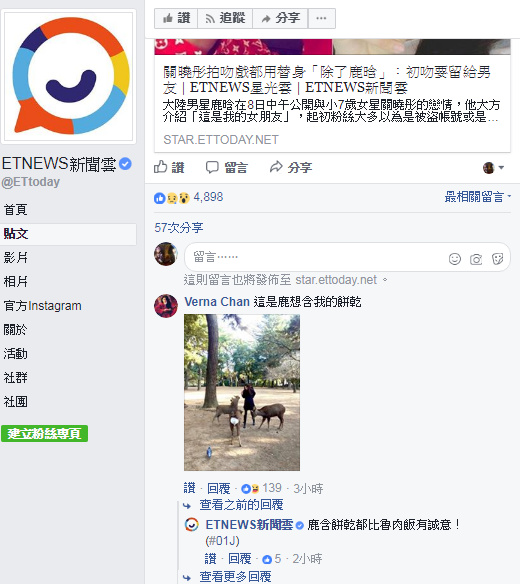
Task: Select 影片 in the left sidebar
Action: click(x=16, y=258)
